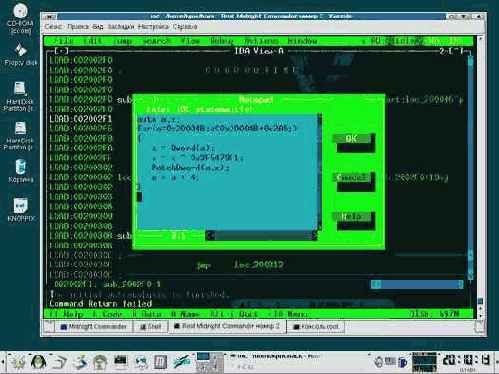Open the second Hard Disk Partition icon
499x374 pixels.
[x=19, y=136]
